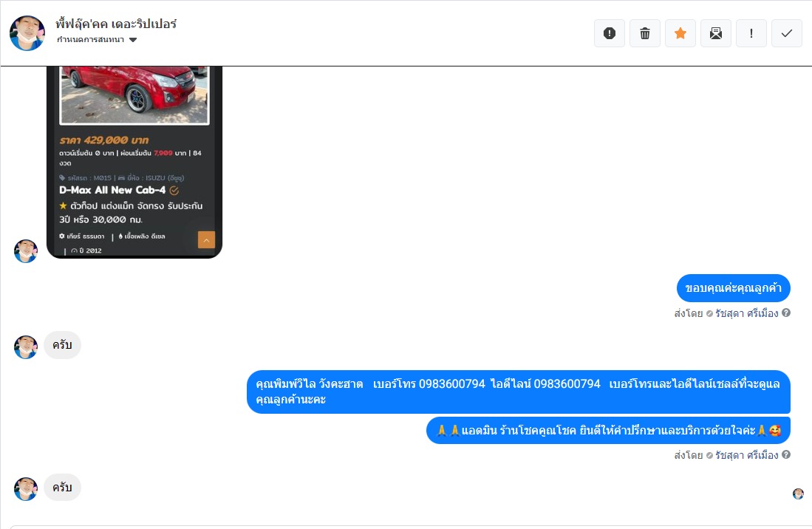Click help icon beside the lower sender name
The width and height of the screenshot is (812, 529).
coord(786,454)
